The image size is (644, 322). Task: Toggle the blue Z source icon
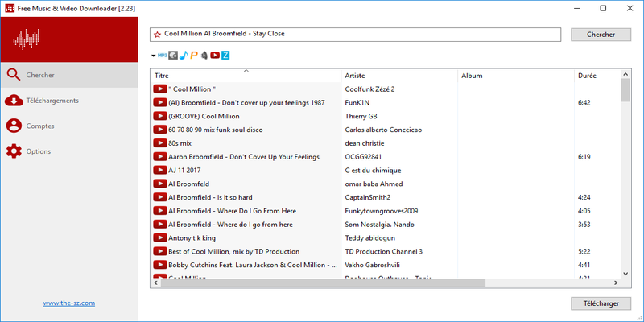click(225, 55)
